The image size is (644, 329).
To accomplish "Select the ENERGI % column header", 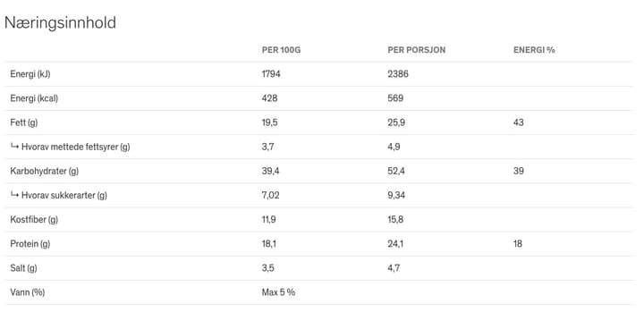I will click(x=534, y=50).
